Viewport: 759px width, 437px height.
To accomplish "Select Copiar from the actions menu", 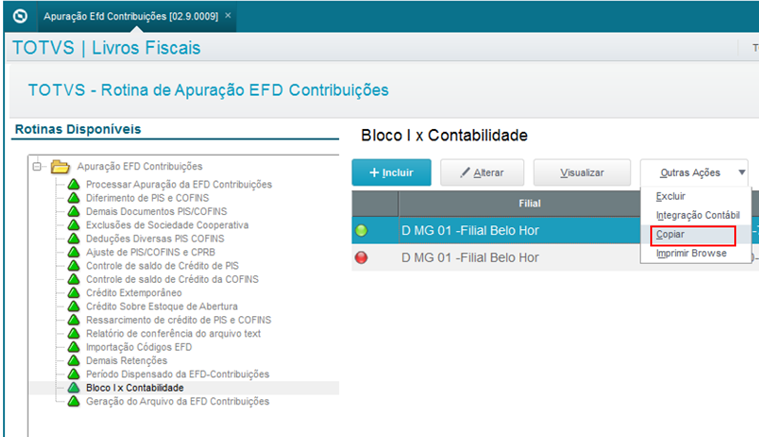I will (x=671, y=235).
